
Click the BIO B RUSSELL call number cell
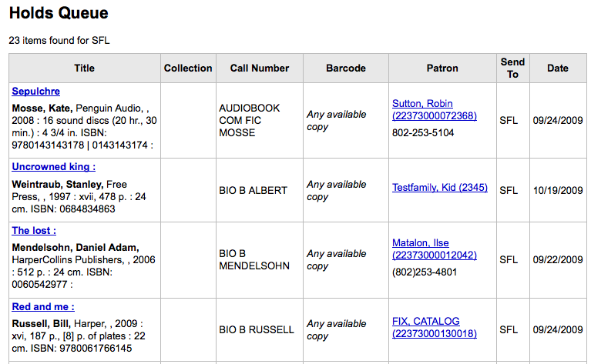click(x=257, y=329)
